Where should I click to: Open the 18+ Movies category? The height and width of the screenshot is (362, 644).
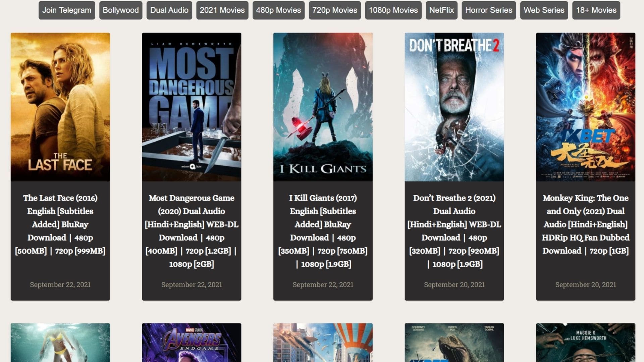596,10
